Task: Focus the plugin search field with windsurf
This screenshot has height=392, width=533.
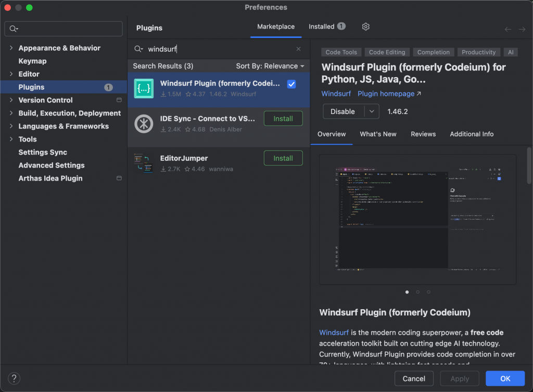Action: 218,49
